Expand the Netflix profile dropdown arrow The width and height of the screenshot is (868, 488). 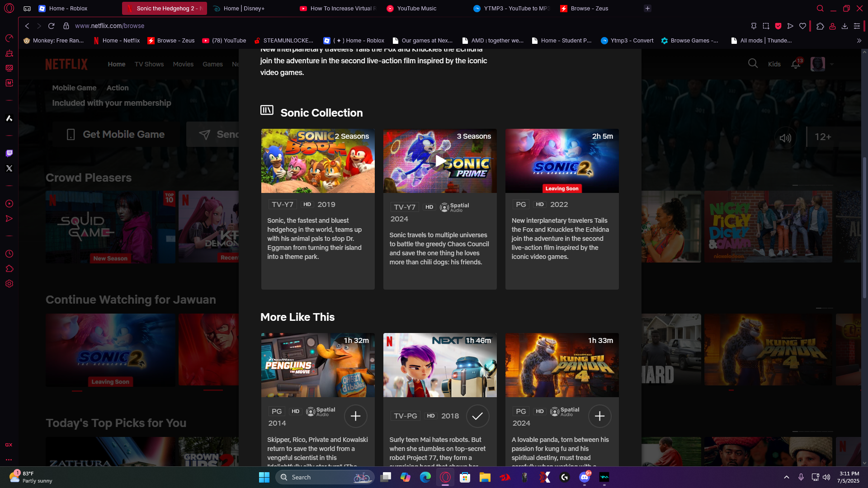tap(832, 64)
